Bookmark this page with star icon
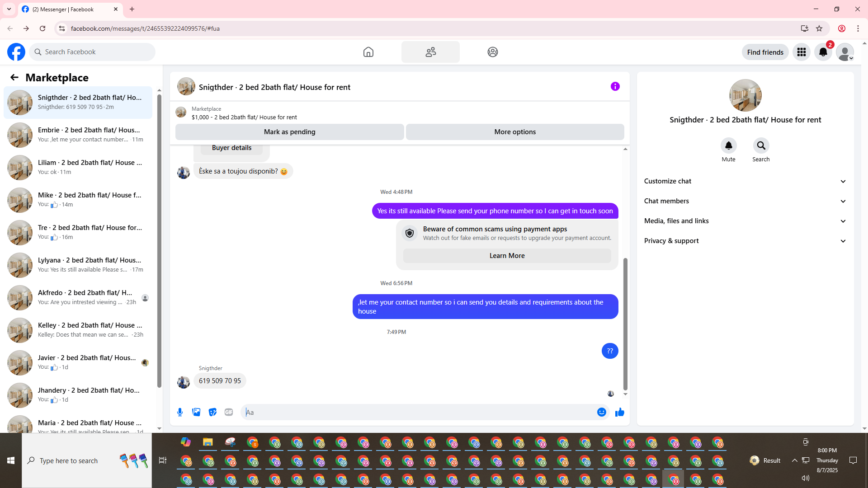868x488 pixels. [x=819, y=28]
